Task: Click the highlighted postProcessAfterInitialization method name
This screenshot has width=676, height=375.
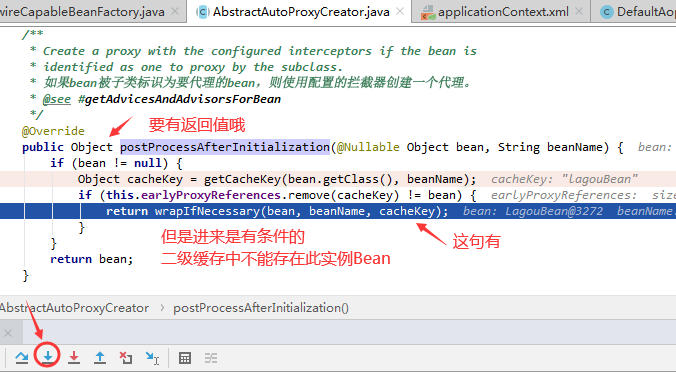Action: (x=225, y=147)
